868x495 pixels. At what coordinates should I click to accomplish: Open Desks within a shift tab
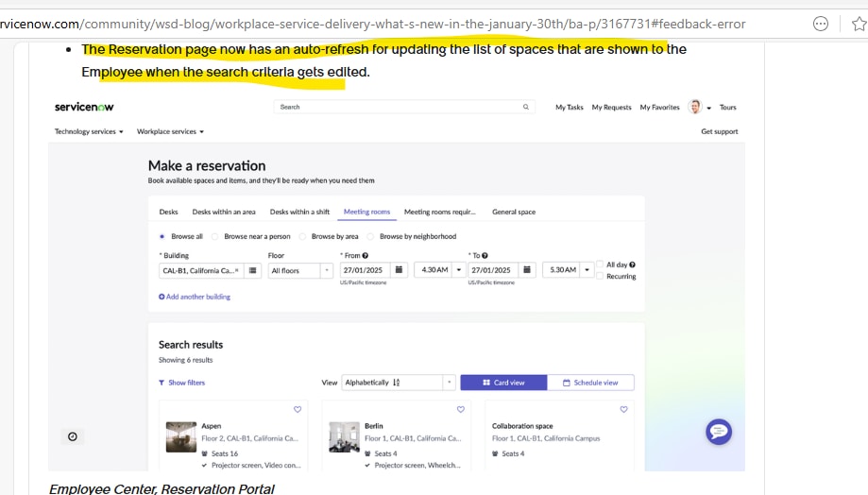coord(299,212)
